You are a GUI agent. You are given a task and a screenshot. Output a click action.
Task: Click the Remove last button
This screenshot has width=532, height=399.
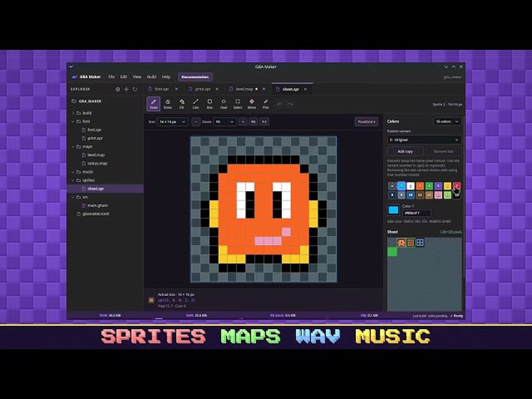click(x=443, y=151)
